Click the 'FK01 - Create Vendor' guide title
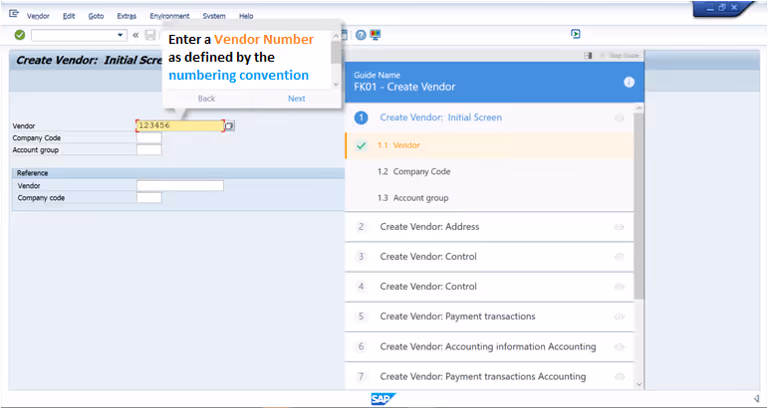The width and height of the screenshot is (768, 408). 405,87
